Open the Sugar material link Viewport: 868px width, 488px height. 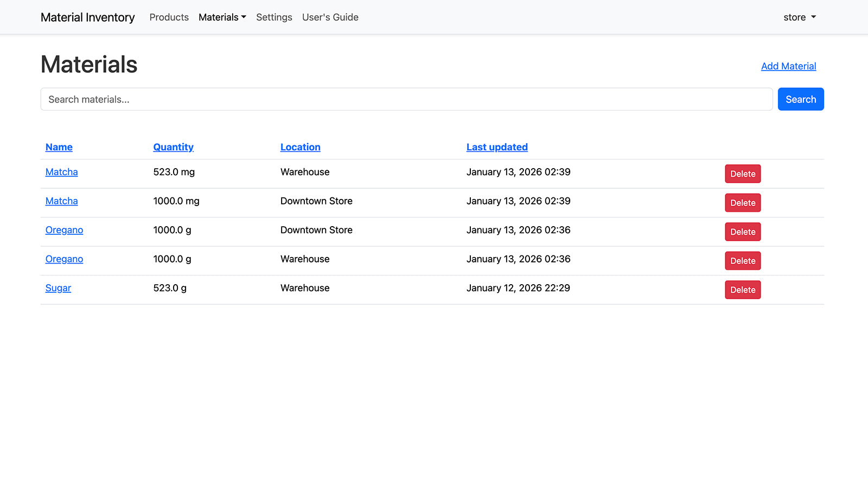[x=58, y=288]
